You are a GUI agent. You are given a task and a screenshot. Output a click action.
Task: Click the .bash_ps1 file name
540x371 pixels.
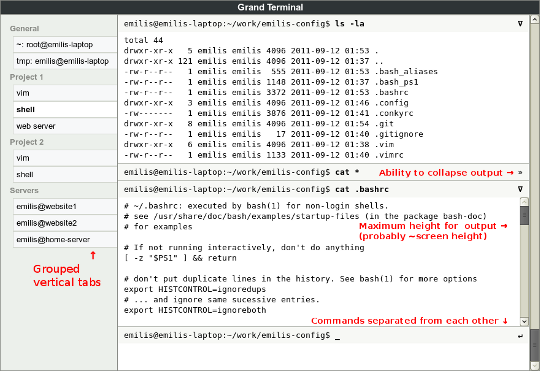[397, 82]
